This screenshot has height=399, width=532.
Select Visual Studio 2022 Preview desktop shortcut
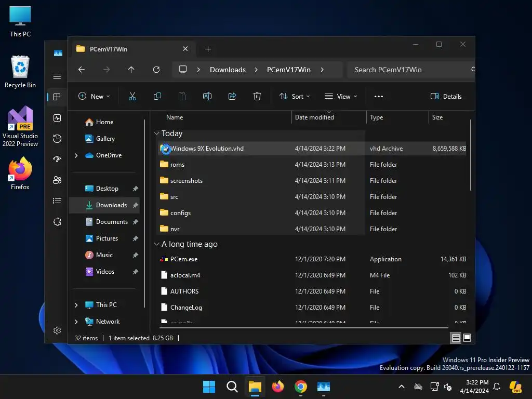(20, 126)
